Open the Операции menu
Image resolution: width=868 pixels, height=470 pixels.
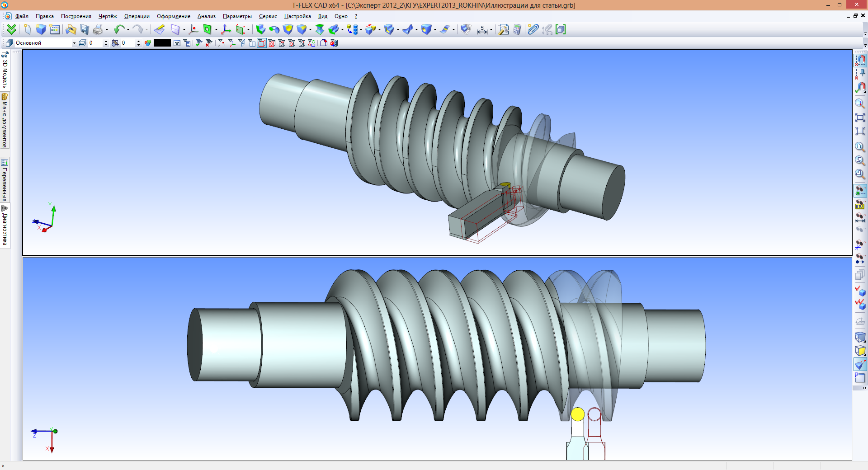[138, 16]
